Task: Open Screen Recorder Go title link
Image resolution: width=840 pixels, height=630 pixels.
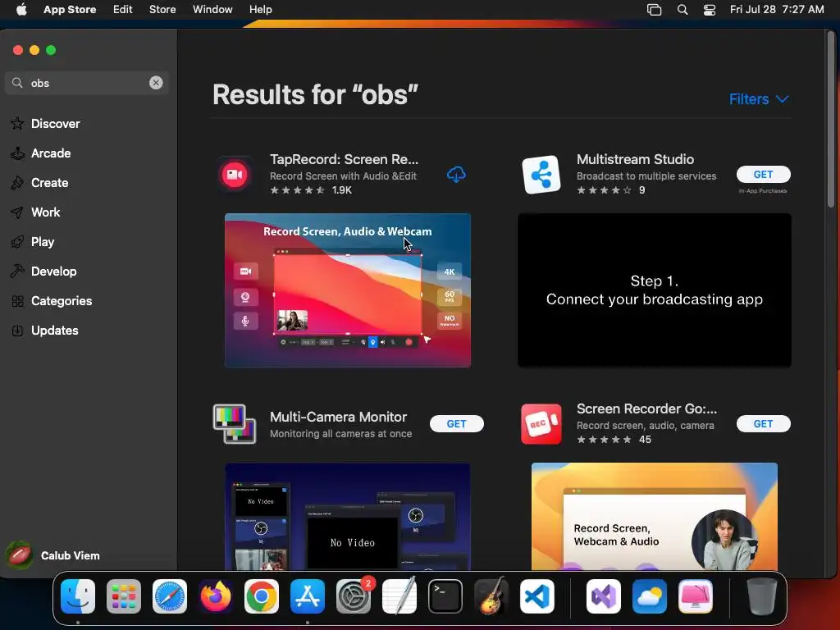Action: (x=646, y=409)
